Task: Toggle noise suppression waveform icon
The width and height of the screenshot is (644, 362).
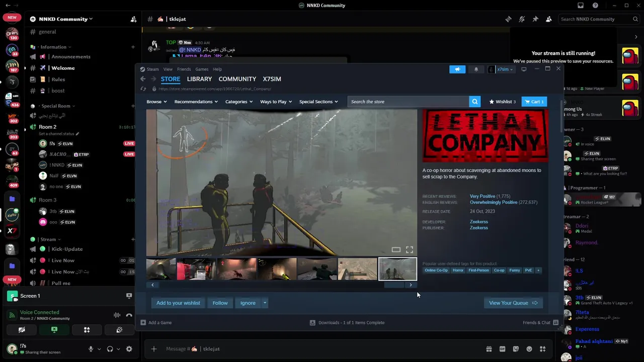Action: [x=117, y=315]
